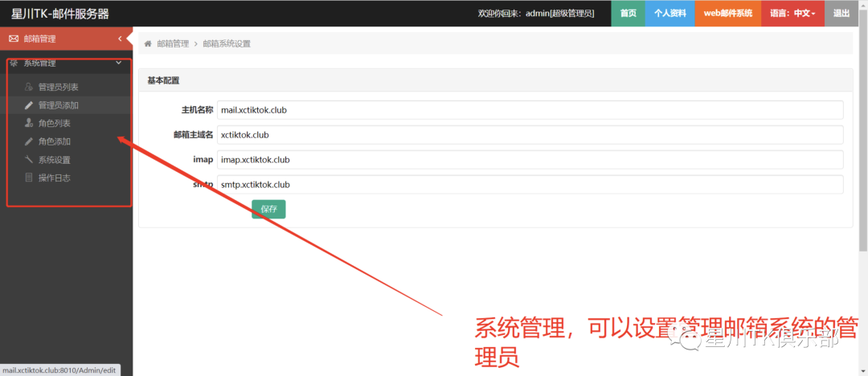Image resolution: width=868 pixels, height=376 pixels.
Task: Collapse the 邮箱管理 sidebar chevron
Action: pyautogui.click(x=120, y=39)
